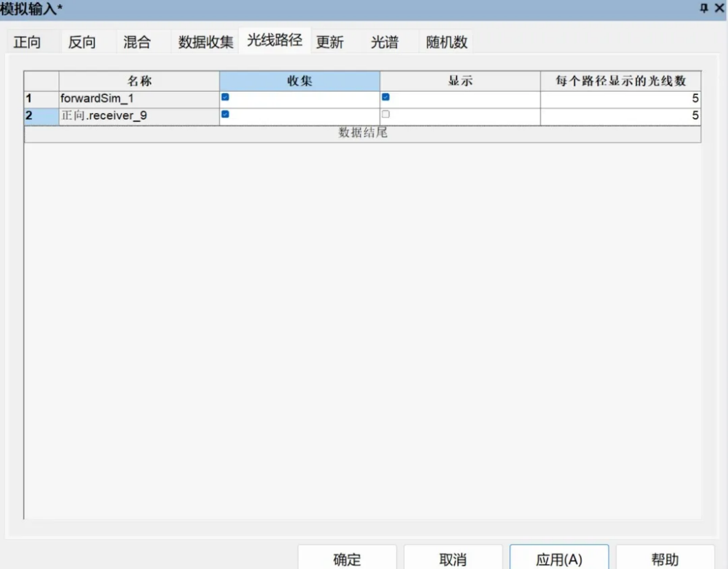The height and width of the screenshot is (569, 728).
Task: Uncheck 收集 checkbox for forwardSim_1
Action: click(x=225, y=97)
